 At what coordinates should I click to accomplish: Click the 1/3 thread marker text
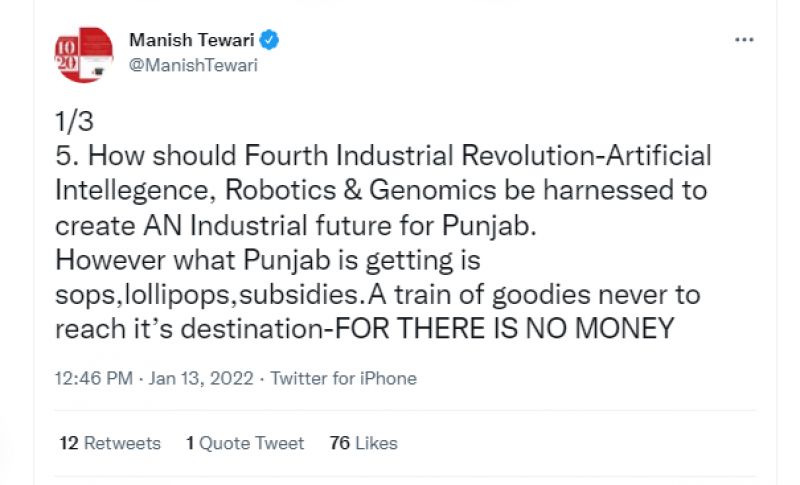(74, 122)
